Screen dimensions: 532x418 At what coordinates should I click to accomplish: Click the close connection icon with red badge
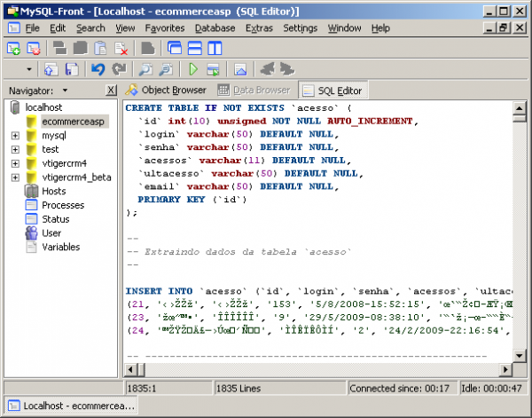tap(34, 48)
